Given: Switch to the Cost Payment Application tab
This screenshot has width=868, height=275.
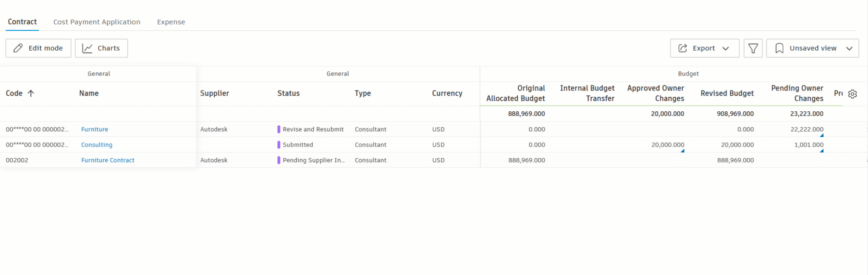Looking at the screenshot, I should [x=96, y=22].
